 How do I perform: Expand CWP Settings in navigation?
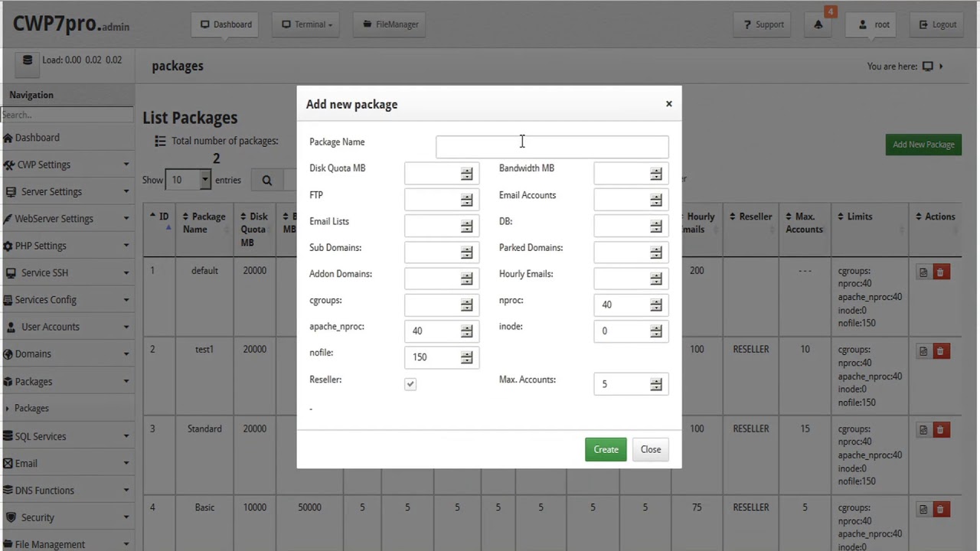[67, 165]
